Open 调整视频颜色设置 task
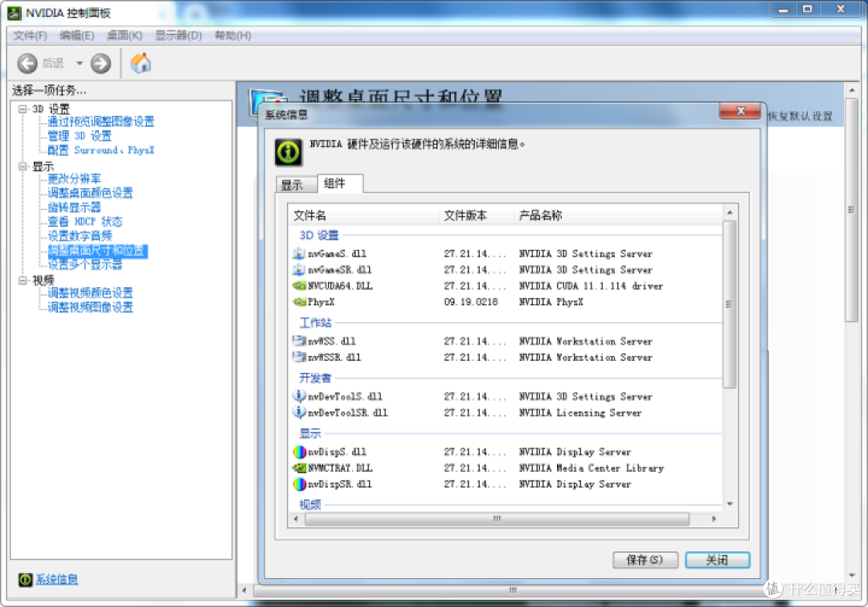The image size is (868, 607). (90, 293)
